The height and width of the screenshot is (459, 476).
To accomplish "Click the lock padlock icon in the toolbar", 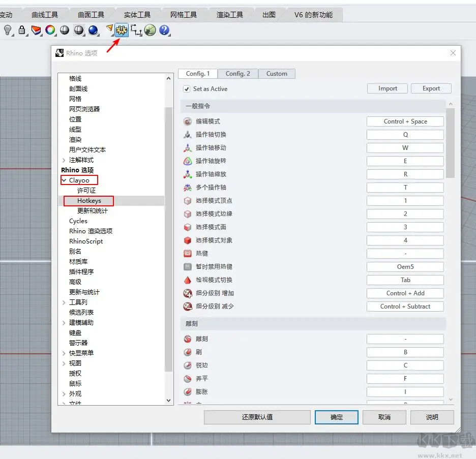I will 22,30.
